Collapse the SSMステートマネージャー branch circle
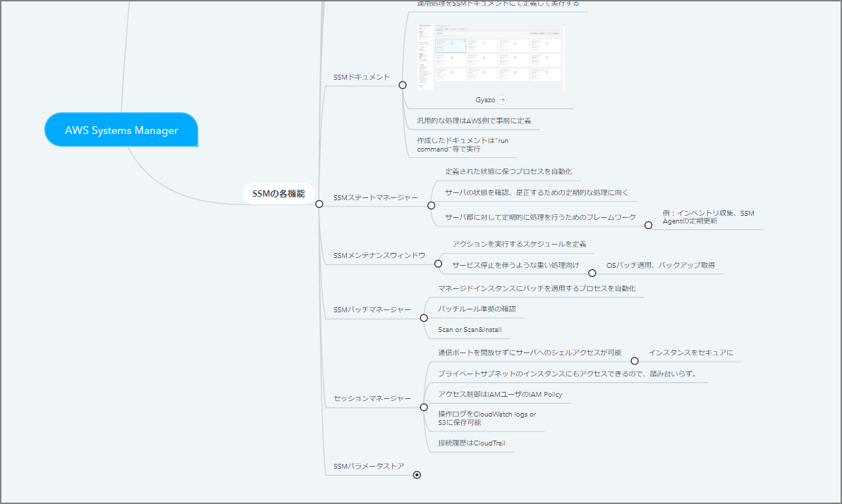 click(x=432, y=205)
